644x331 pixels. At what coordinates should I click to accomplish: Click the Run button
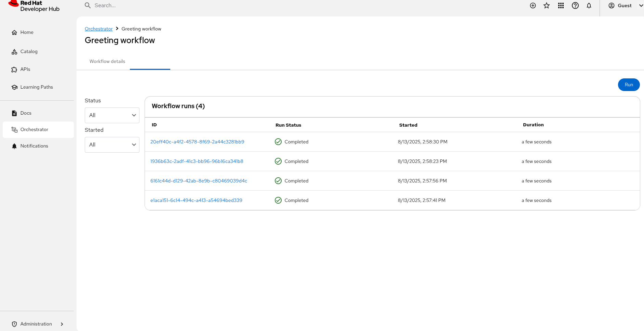coord(629,85)
